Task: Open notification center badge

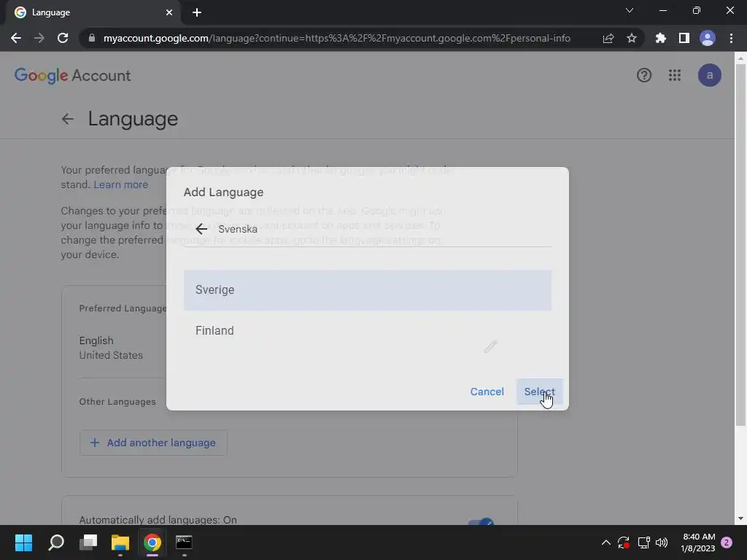Action: tap(727, 542)
